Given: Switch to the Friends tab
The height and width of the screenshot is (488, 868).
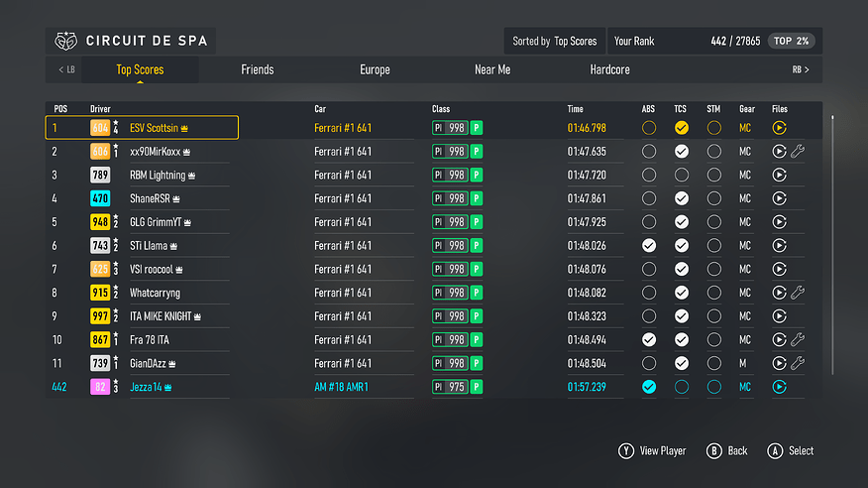Looking at the screenshot, I should [258, 69].
